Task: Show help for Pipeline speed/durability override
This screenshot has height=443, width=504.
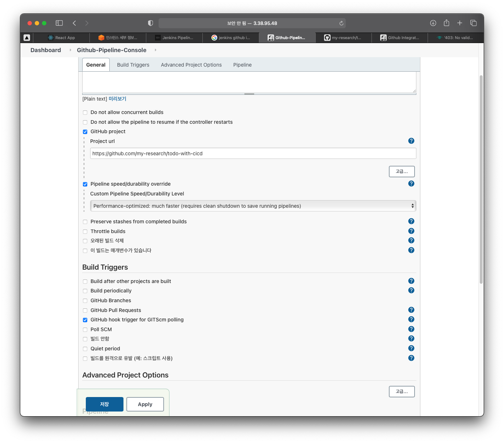Action: click(x=411, y=183)
